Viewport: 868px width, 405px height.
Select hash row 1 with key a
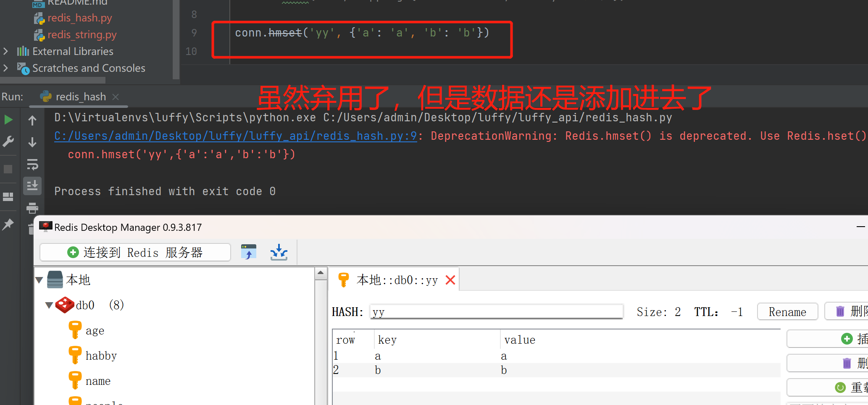coord(557,356)
